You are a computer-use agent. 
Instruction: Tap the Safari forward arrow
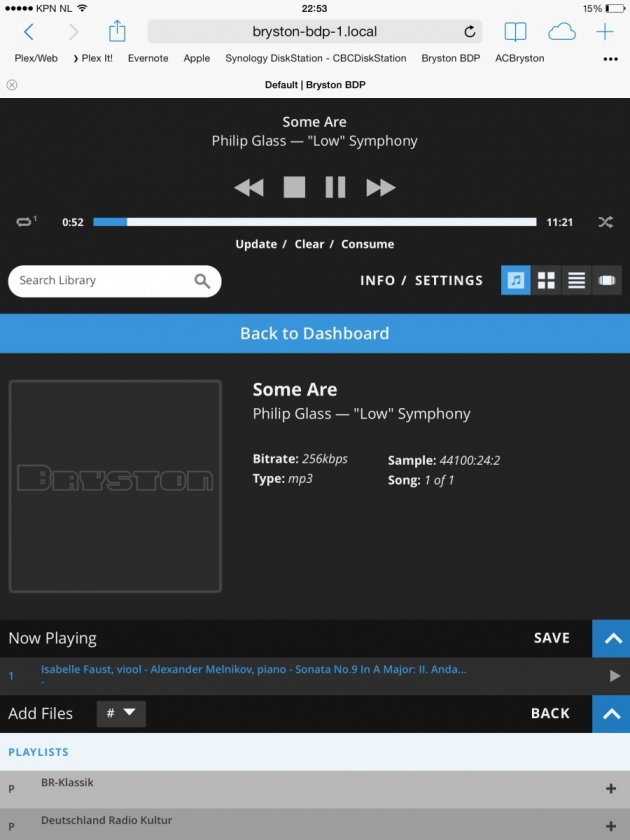point(74,32)
